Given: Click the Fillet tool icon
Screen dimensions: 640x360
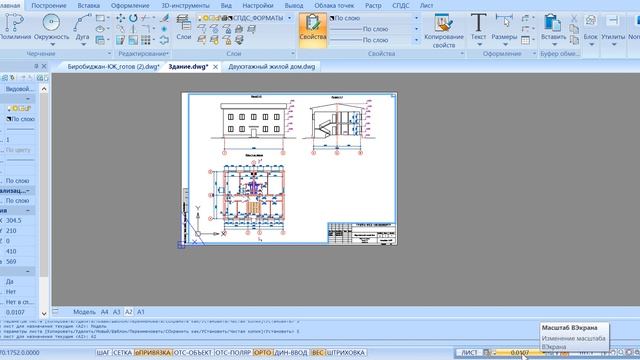Looking at the screenshot, I should click(146, 29).
